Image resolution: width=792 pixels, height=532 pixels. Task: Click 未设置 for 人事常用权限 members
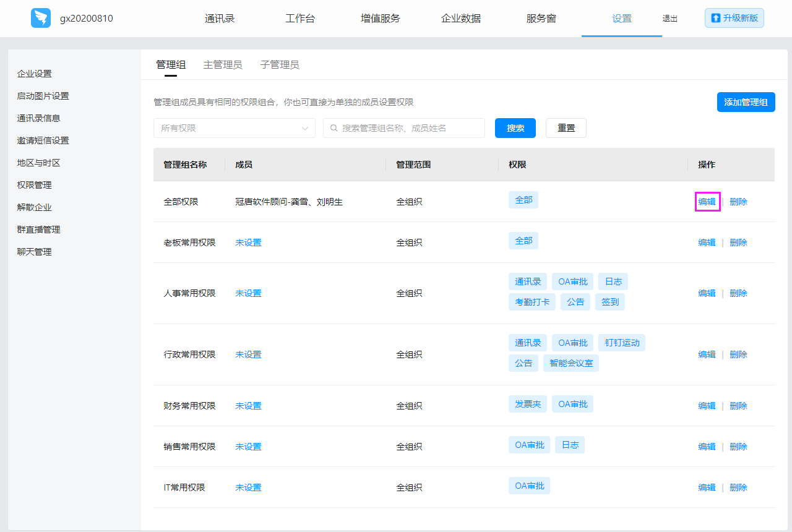(x=249, y=293)
